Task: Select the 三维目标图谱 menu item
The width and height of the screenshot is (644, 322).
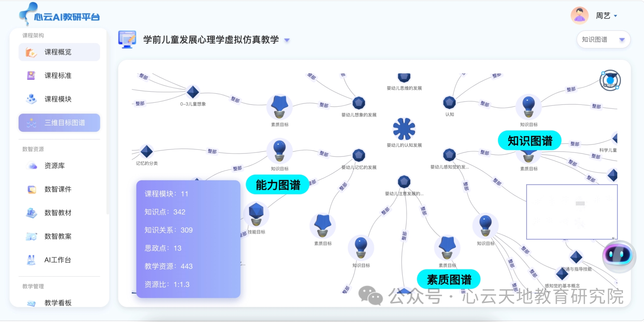Action: click(59, 123)
